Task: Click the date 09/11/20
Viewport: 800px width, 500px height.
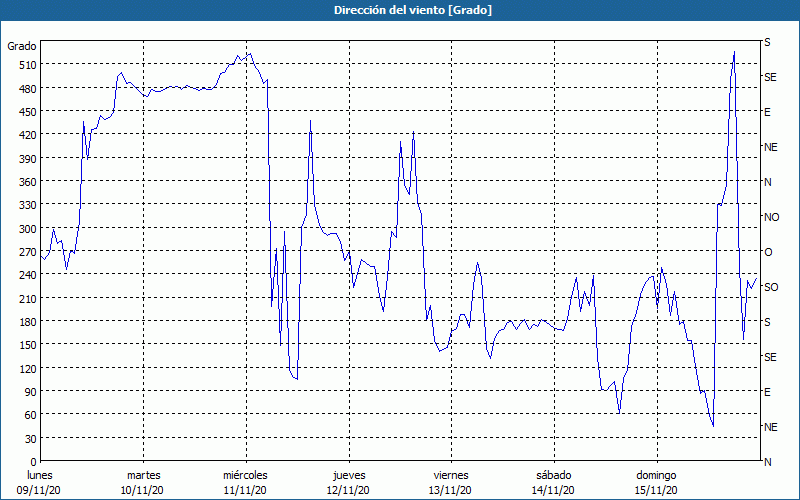Action: [39, 491]
